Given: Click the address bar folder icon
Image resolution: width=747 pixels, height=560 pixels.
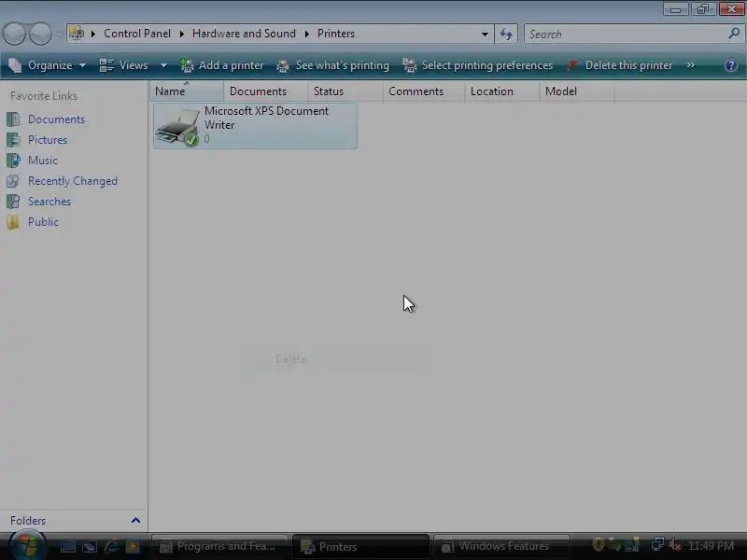Looking at the screenshot, I should 77,34.
